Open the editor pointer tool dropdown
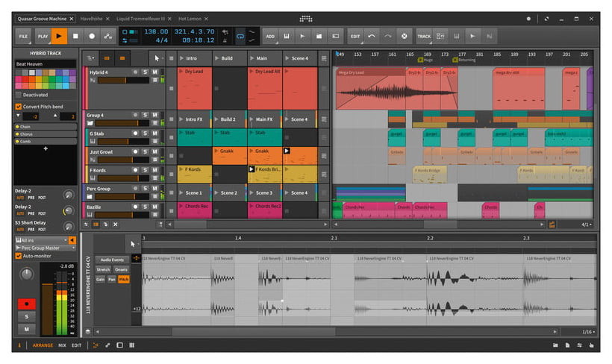 tap(134, 244)
